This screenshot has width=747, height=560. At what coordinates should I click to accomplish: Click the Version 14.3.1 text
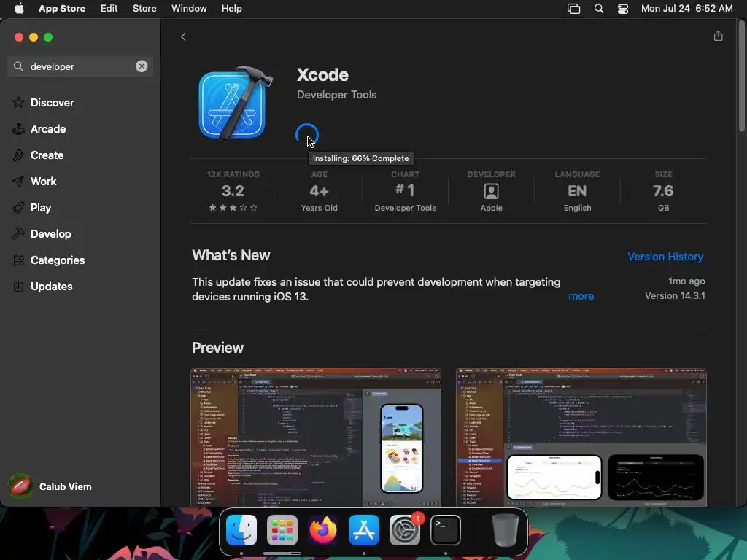pos(675,296)
